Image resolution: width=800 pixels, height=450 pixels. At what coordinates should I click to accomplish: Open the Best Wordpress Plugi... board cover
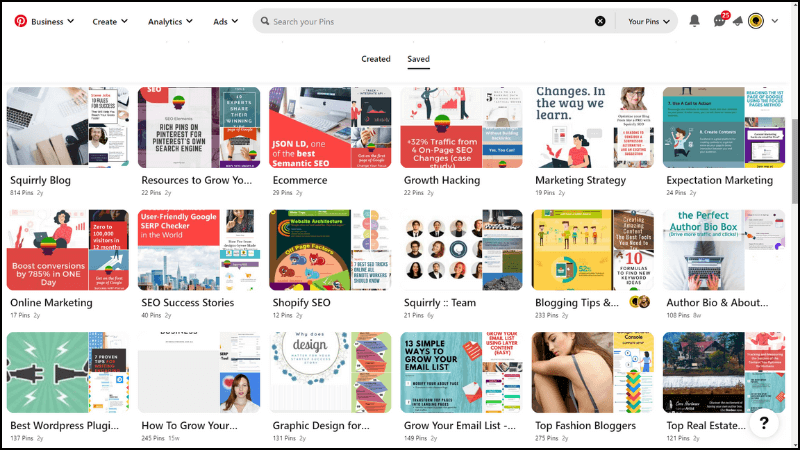click(67, 372)
